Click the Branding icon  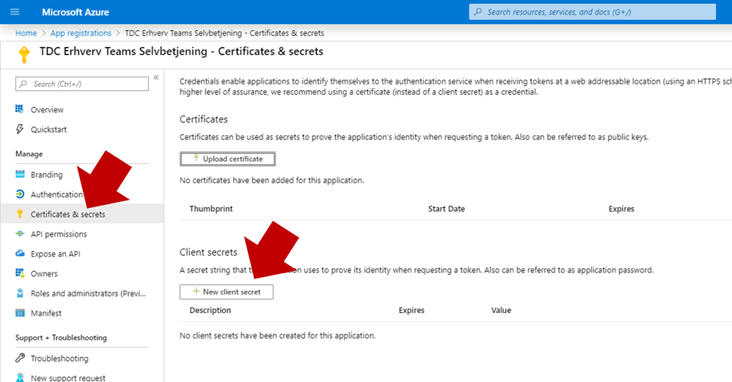click(20, 174)
